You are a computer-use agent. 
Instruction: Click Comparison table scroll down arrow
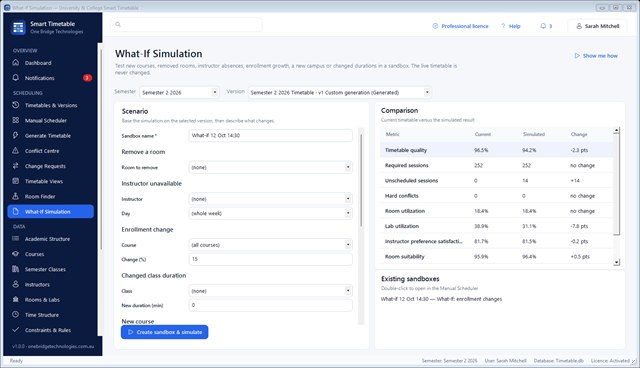616,262
